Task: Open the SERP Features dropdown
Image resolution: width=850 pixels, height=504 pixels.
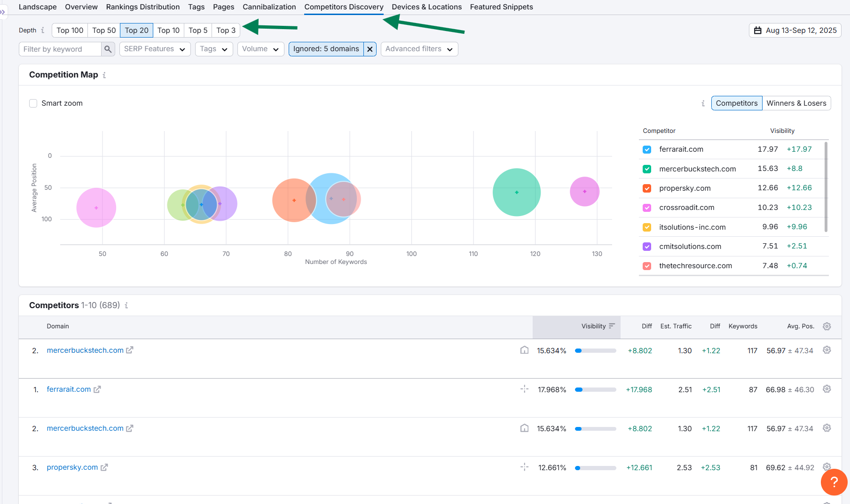Action: point(155,49)
